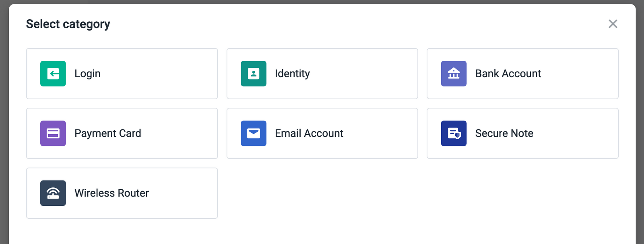Select the Wireless Router label
This screenshot has height=244, width=644.
pyautogui.click(x=111, y=193)
